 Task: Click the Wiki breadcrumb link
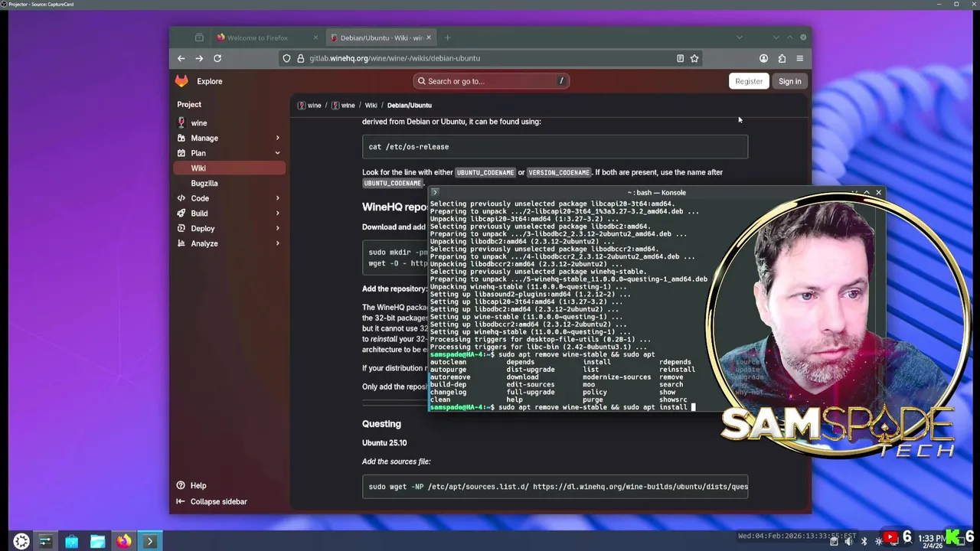[x=371, y=105]
